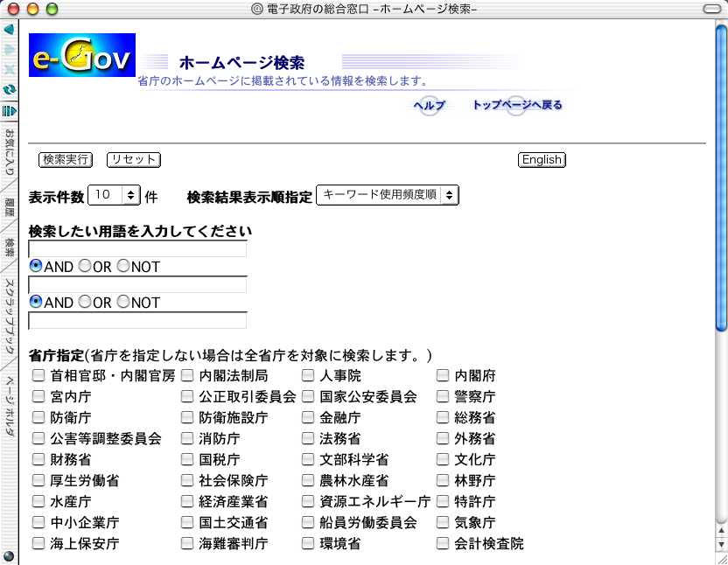This screenshot has height=565, width=728.
Task: Click the 検索実行 button
Action: click(66, 160)
